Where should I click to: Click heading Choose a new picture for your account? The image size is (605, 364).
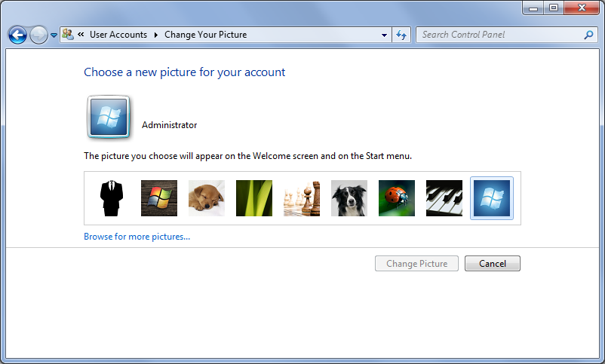[x=184, y=72]
